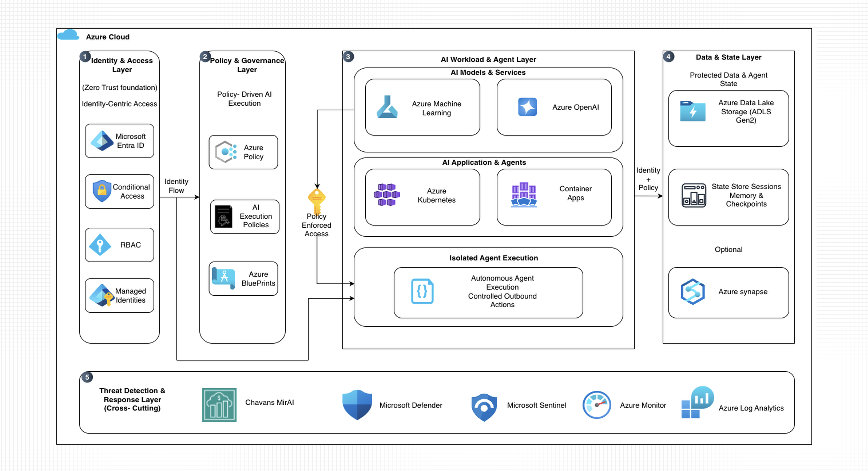The width and height of the screenshot is (868, 471).
Task: Click the Azure synapse label
Action: (743, 292)
